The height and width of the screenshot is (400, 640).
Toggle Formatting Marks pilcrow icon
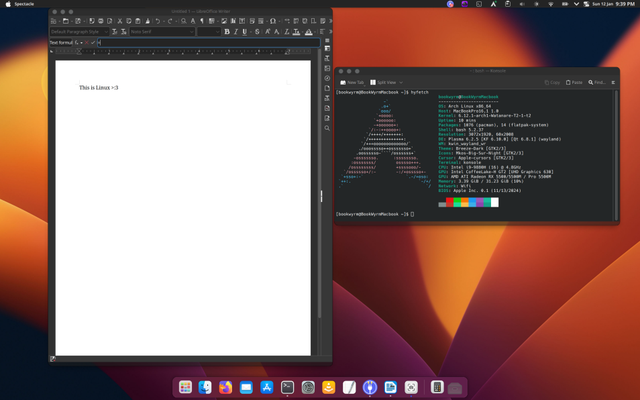(x=202, y=21)
